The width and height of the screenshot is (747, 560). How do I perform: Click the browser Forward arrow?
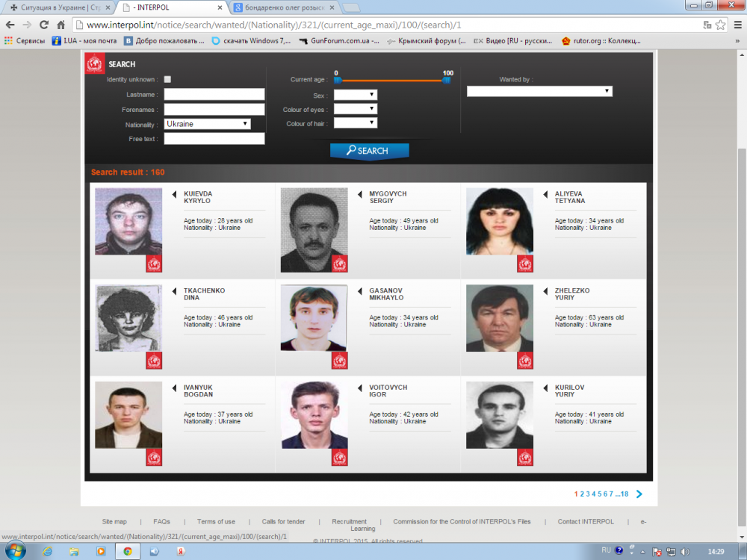pyautogui.click(x=27, y=25)
